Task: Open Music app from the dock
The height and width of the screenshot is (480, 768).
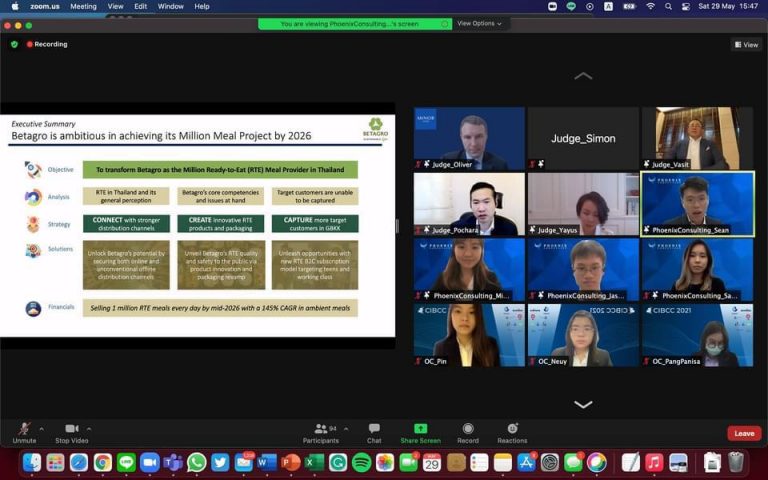Action: (x=654, y=462)
